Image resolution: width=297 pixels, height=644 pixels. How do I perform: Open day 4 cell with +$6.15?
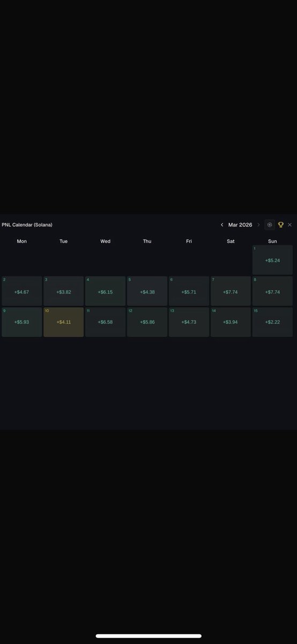pyautogui.click(x=105, y=291)
